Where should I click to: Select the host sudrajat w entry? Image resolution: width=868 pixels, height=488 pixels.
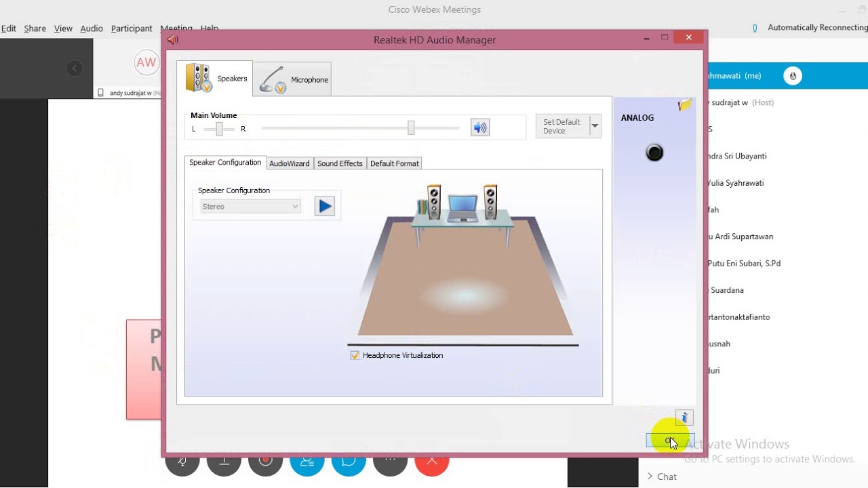pos(740,102)
